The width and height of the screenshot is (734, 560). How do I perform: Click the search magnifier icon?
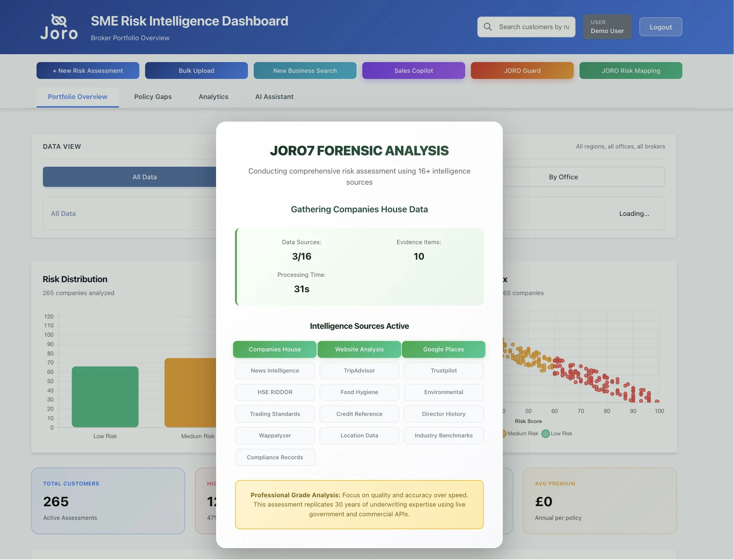(x=488, y=27)
